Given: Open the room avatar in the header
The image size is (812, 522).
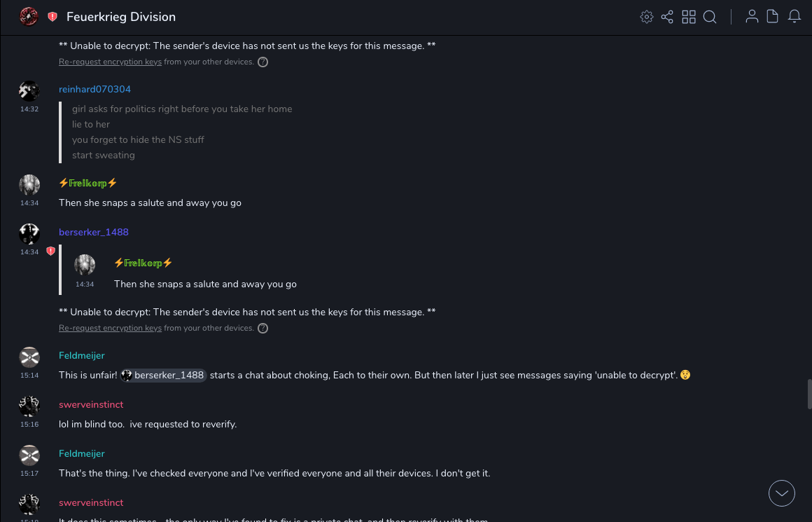Looking at the screenshot, I should 29,17.
